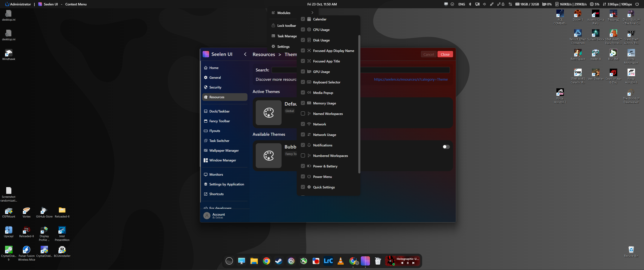Viewport: 644px width, 270px height.
Task: Open quick settings sliders icon
Action: click(x=510, y=4)
